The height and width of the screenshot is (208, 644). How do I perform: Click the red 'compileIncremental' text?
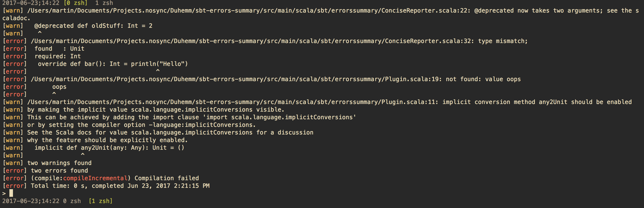coord(95,178)
